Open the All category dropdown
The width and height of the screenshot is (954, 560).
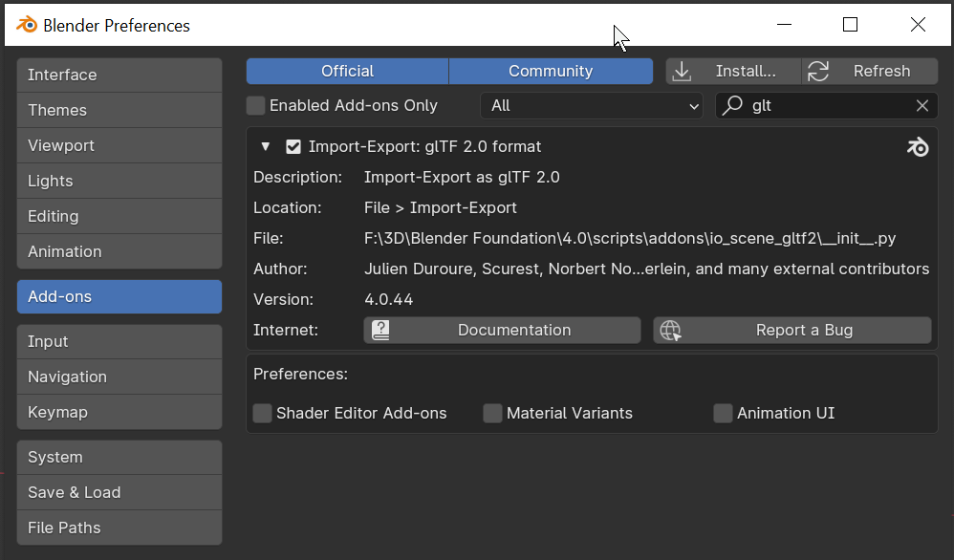pos(592,105)
